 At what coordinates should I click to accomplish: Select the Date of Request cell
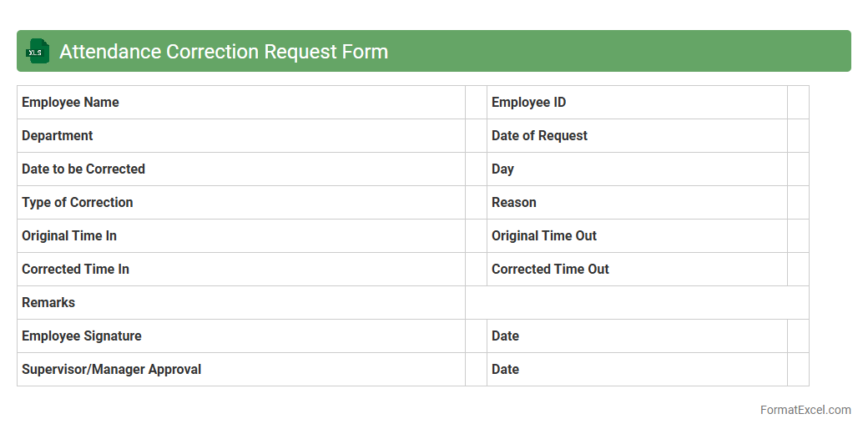636,136
